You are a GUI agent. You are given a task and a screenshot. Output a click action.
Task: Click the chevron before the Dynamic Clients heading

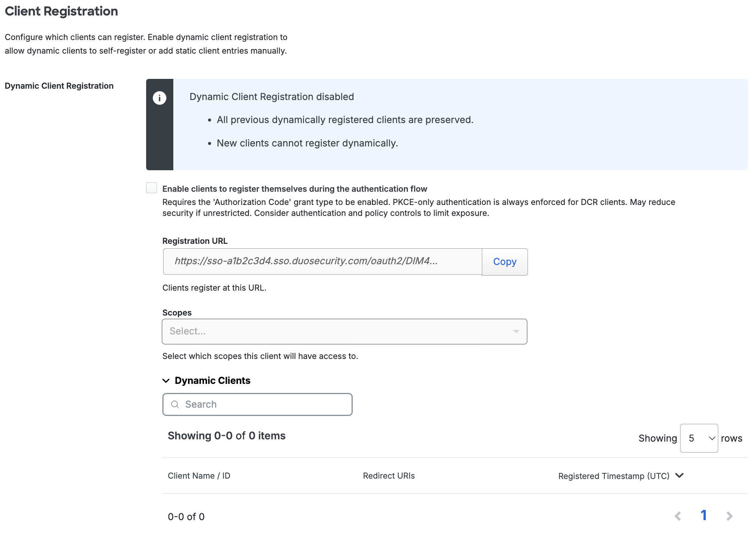coord(166,380)
